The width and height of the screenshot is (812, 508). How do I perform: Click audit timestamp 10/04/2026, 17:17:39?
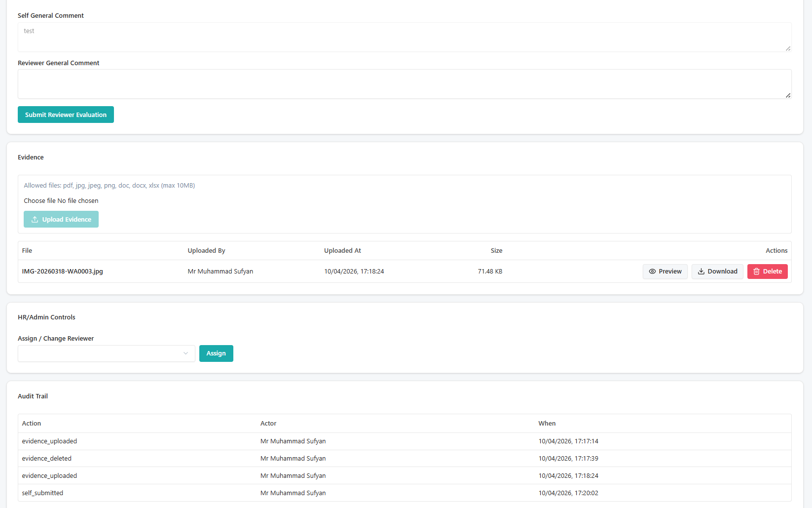click(x=568, y=459)
